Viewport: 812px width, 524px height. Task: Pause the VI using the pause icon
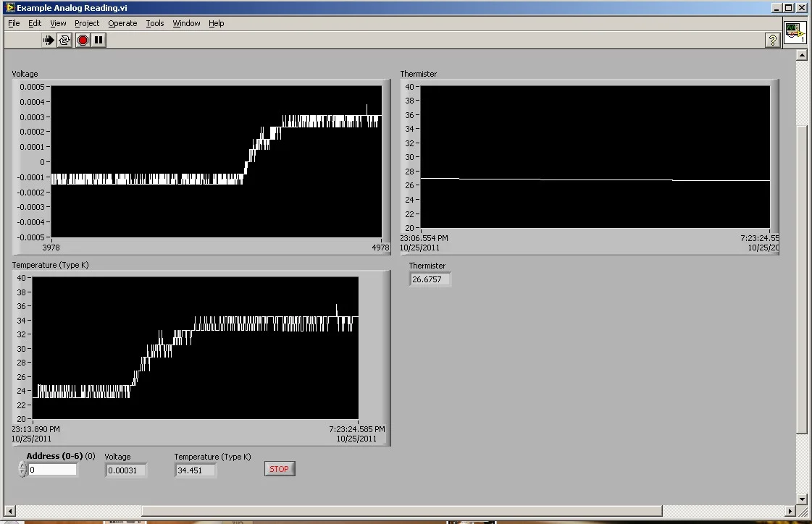click(x=99, y=40)
